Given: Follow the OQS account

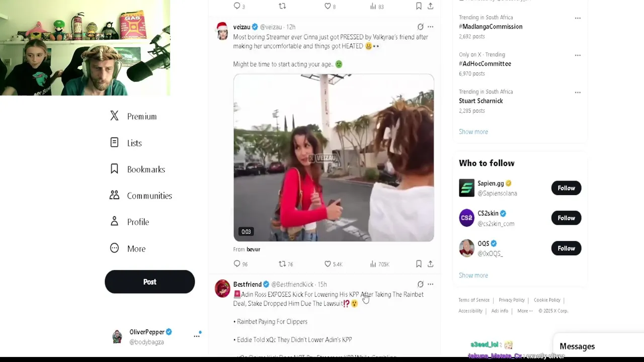Looking at the screenshot, I should (x=566, y=248).
